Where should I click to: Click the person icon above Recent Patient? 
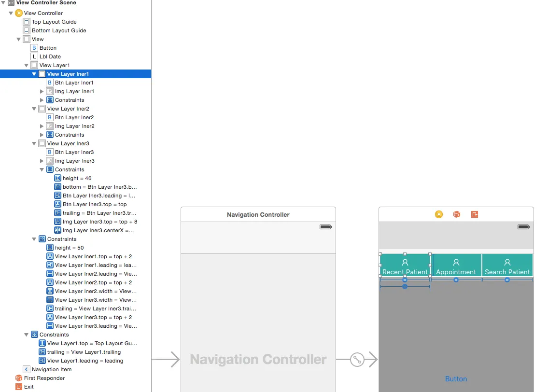[x=405, y=263]
